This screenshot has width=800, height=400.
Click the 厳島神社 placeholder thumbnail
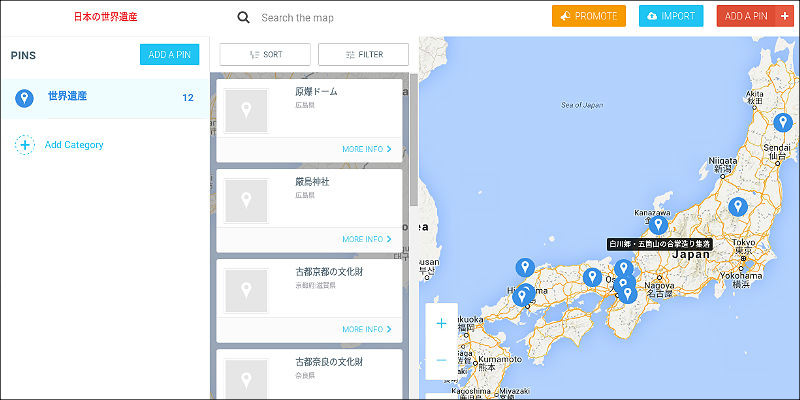pyautogui.click(x=246, y=201)
